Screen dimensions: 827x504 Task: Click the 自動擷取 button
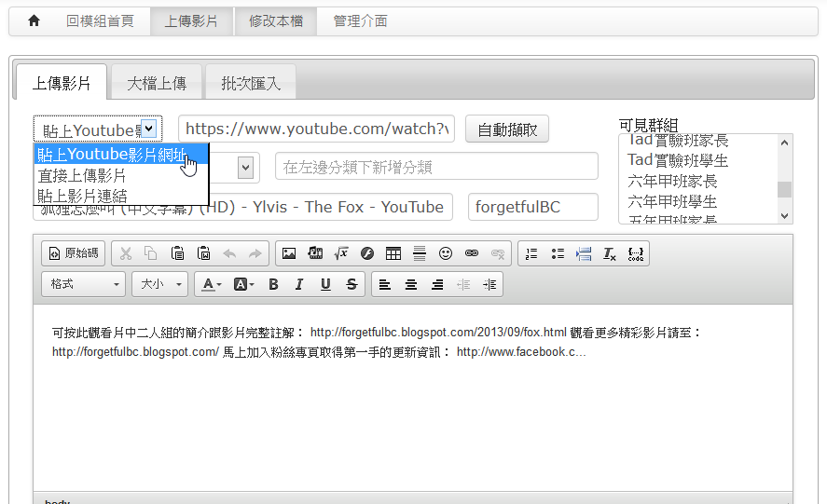click(507, 129)
